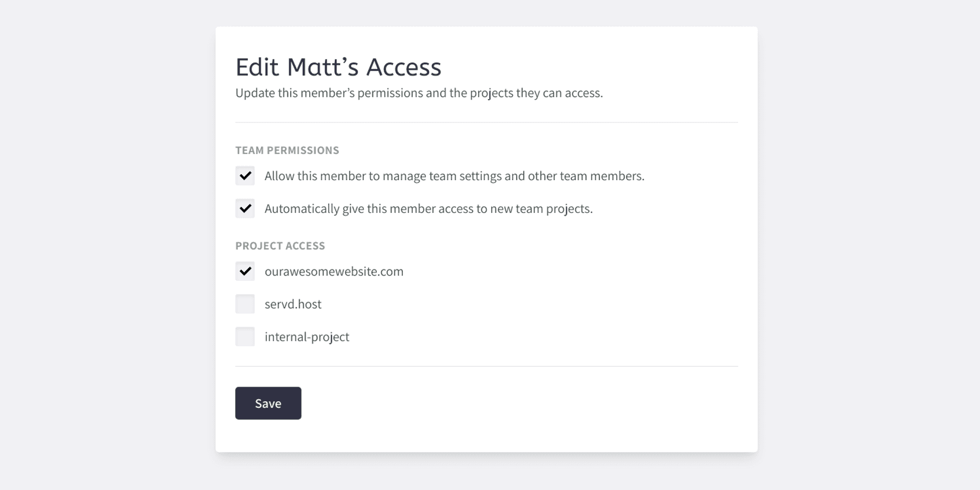Click the divider line below the subtitle
Screen dimensions: 980x490
(x=487, y=122)
